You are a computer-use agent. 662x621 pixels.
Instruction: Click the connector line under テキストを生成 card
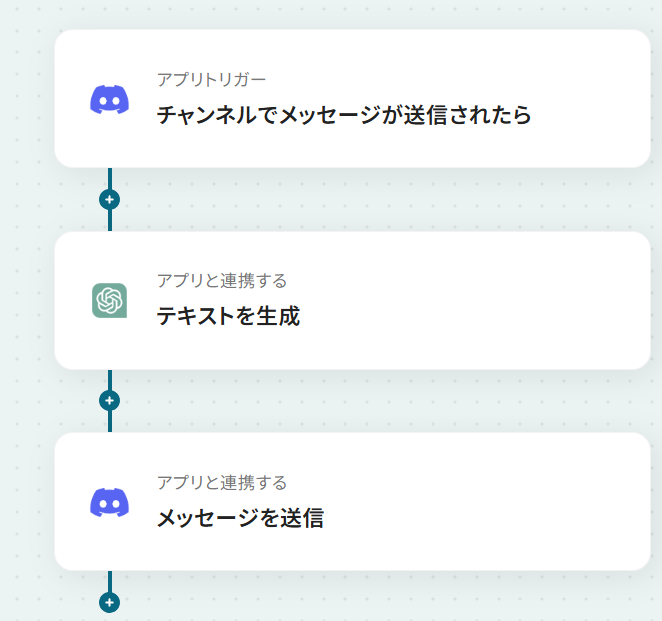pos(110,380)
